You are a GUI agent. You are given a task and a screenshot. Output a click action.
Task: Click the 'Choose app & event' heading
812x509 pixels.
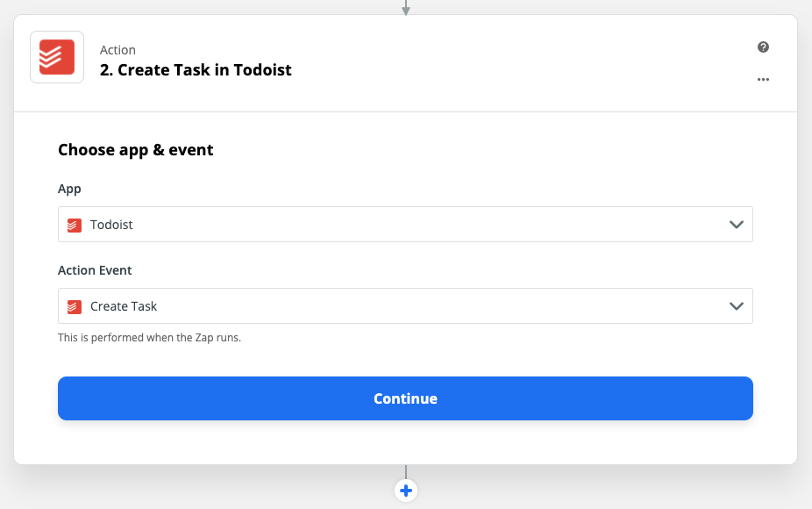pyautogui.click(x=135, y=150)
